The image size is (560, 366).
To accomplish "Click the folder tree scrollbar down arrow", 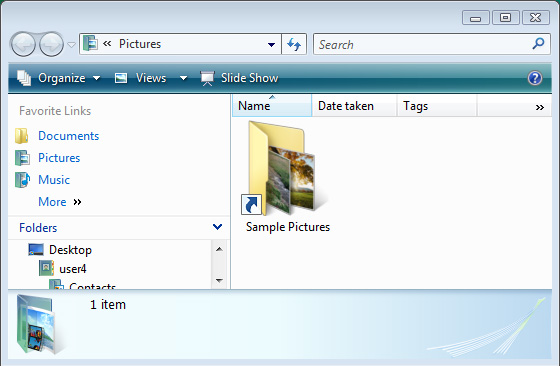I will [219, 281].
